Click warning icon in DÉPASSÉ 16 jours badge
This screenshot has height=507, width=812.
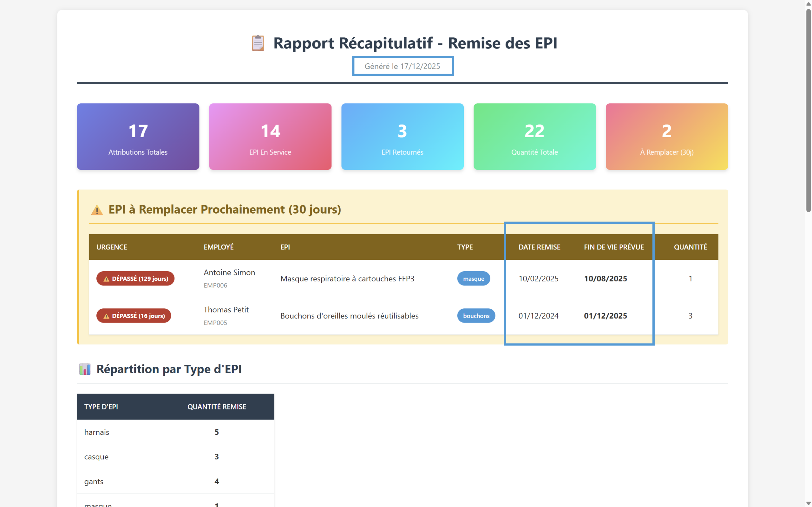(x=106, y=316)
